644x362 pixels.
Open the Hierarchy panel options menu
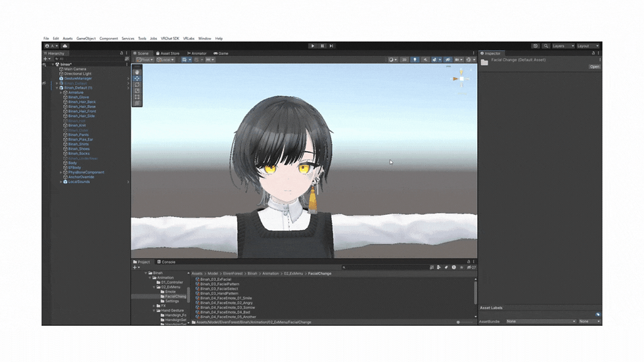pos(126,53)
